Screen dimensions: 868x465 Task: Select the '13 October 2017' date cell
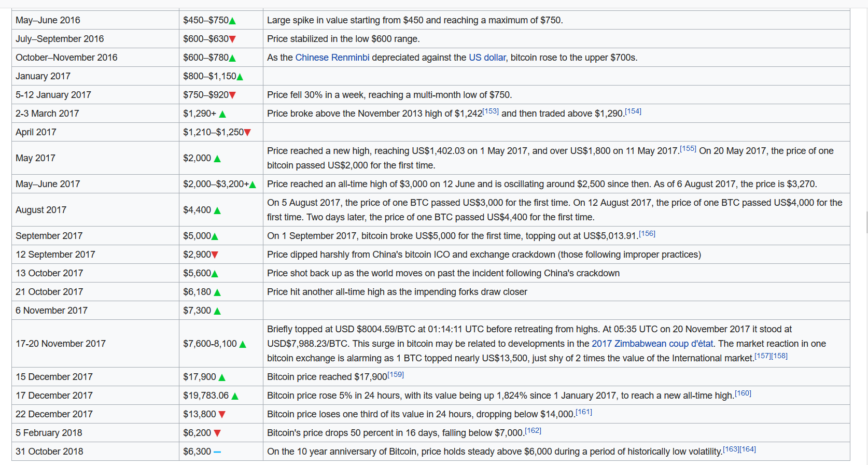pos(95,273)
